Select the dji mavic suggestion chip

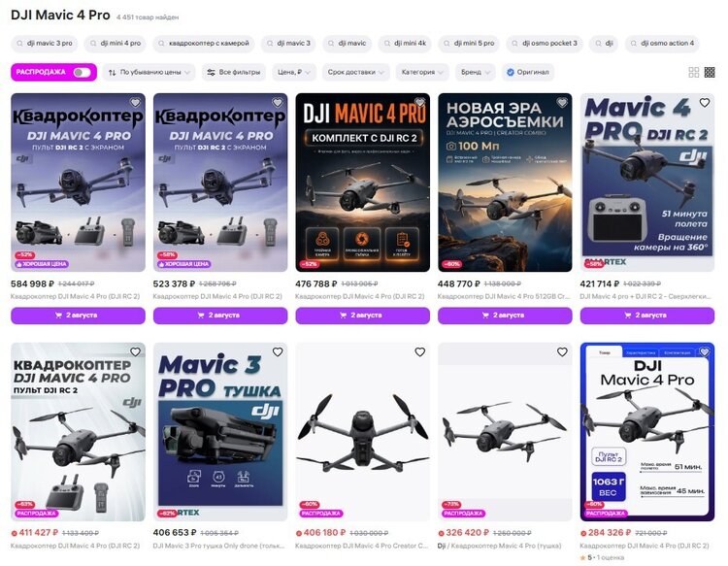click(x=347, y=43)
